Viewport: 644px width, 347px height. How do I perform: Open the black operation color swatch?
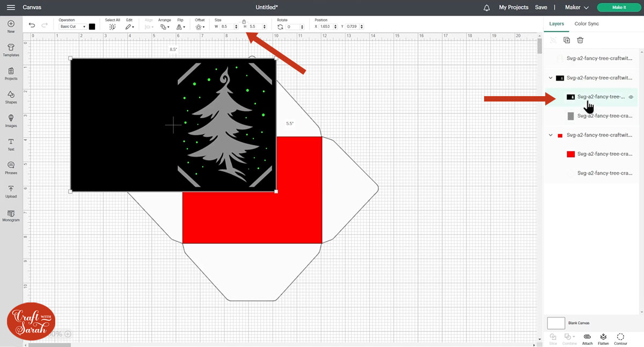point(92,26)
